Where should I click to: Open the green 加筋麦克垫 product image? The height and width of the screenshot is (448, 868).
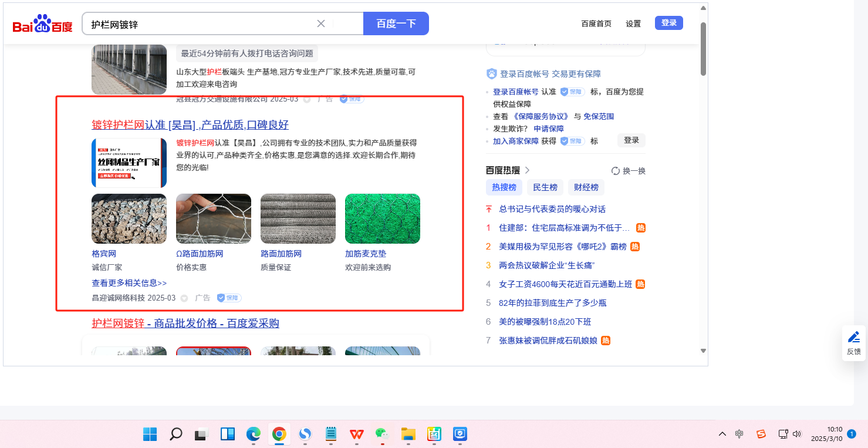point(383,218)
